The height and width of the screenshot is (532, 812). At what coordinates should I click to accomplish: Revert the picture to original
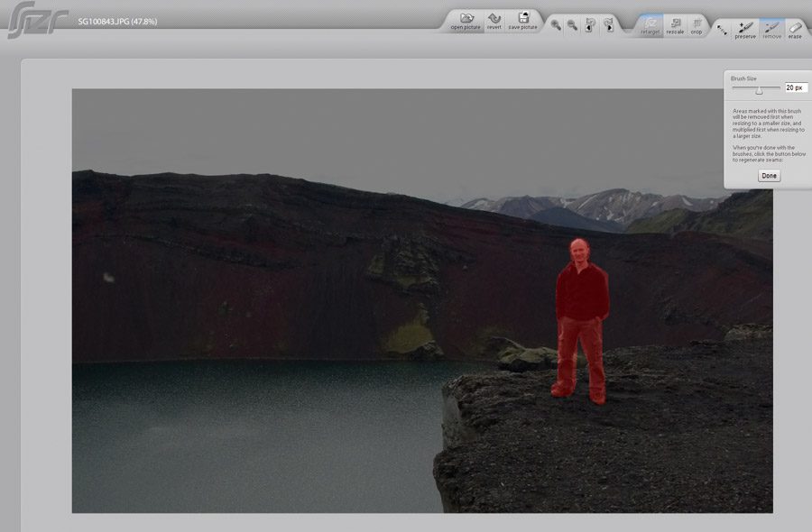coord(494,21)
